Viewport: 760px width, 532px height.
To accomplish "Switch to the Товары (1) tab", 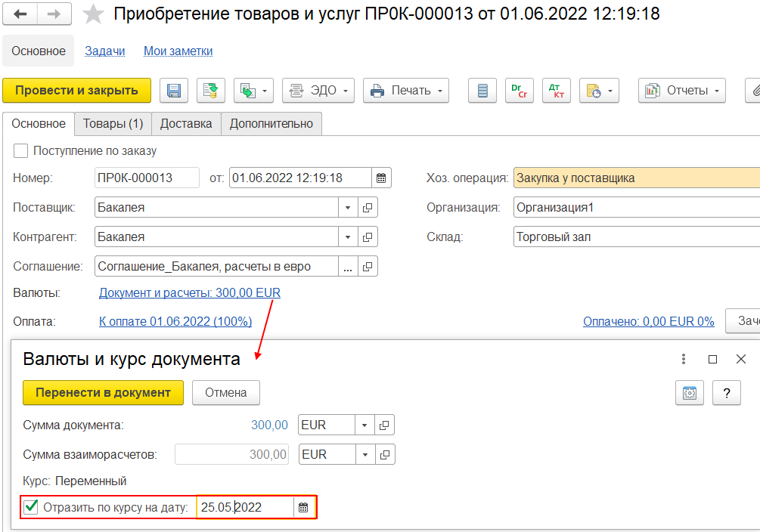I will pyautogui.click(x=113, y=124).
